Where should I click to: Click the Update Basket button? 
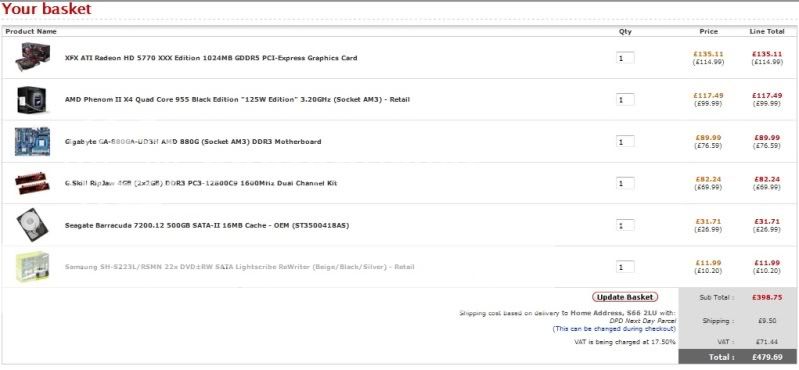click(625, 297)
